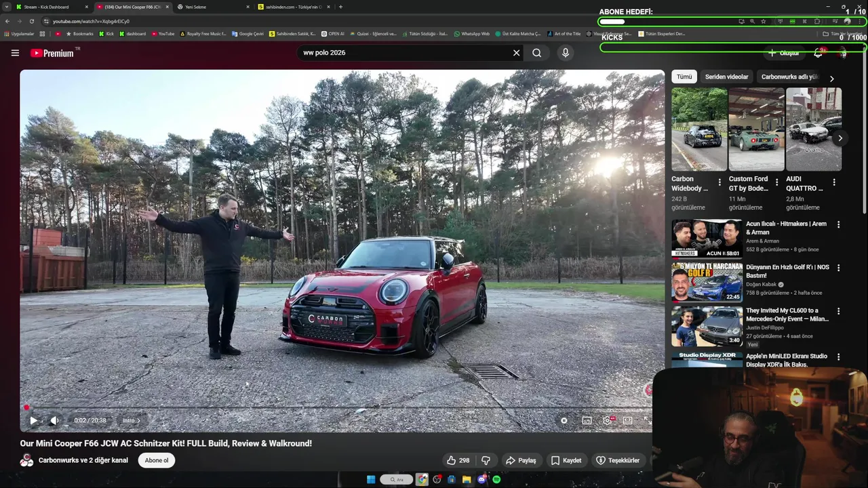Image resolution: width=868 pixels, height=488 pixels.
Task: Go back in browser history
Action: click(7, 21)
